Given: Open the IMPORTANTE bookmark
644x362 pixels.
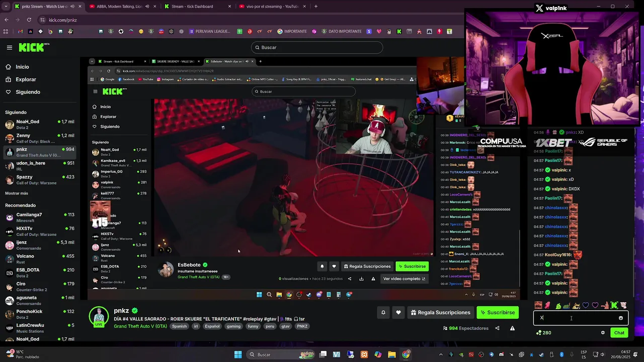Looking at the screenshot, I should [292, 31].
